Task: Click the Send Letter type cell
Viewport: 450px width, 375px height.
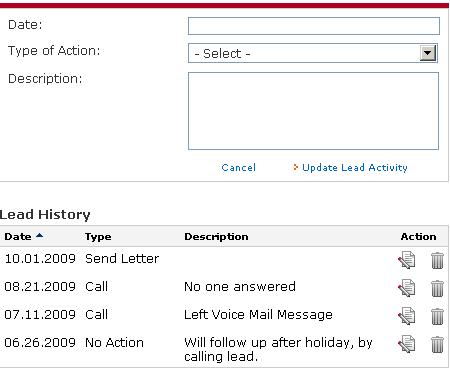Action: pyautogui.click(x=122, y=259)
